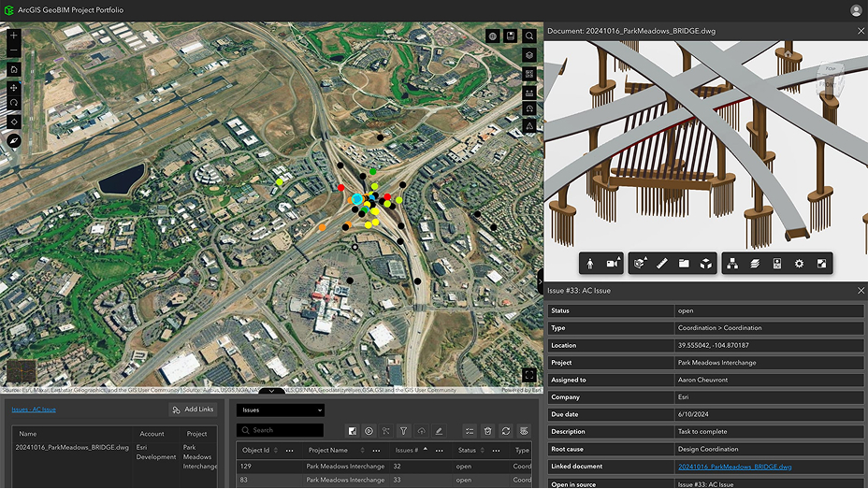This screenshot has width=868, height=489.
Task: Open viewer settings gear
Action: click(x=799, y=264)
